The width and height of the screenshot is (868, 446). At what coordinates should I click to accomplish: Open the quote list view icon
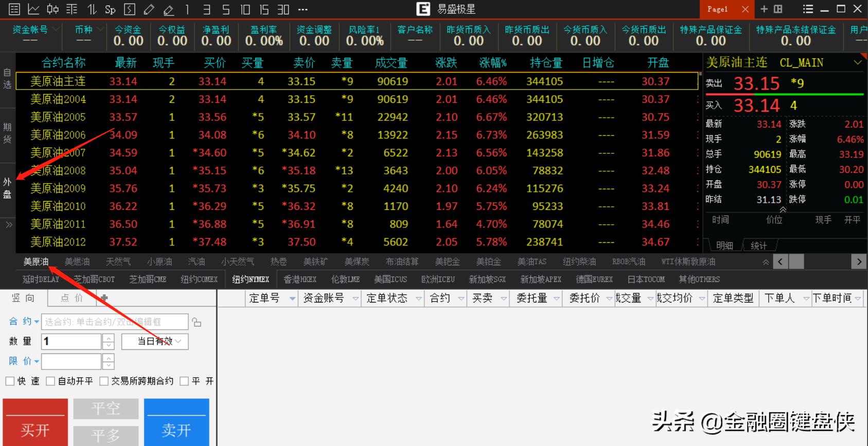coord(14,9)
